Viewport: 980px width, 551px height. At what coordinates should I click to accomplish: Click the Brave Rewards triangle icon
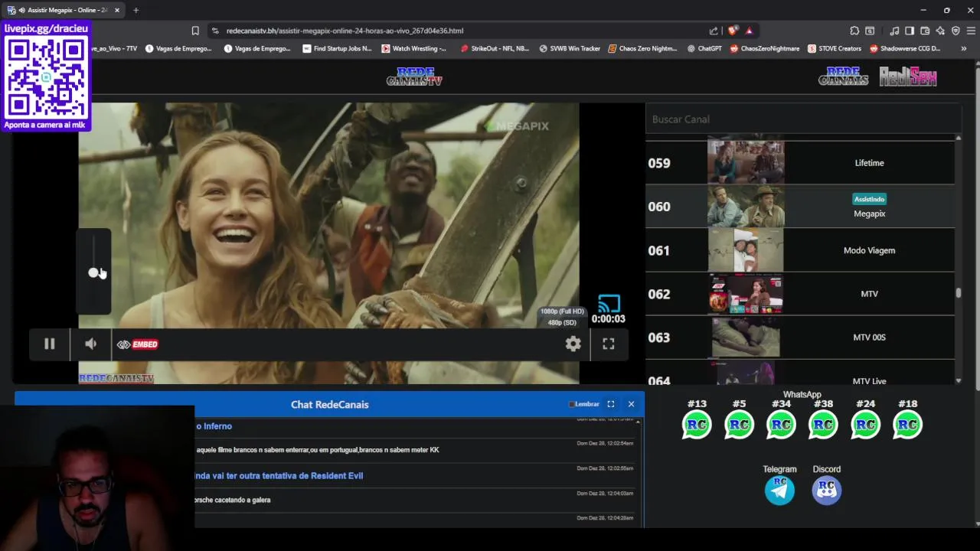[x=749, y=31]
